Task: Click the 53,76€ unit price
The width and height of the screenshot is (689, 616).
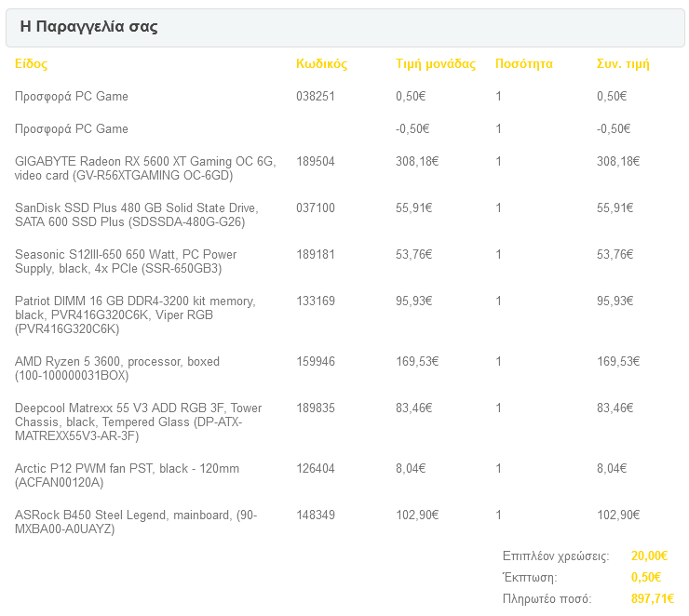Action: click(414, 254)
